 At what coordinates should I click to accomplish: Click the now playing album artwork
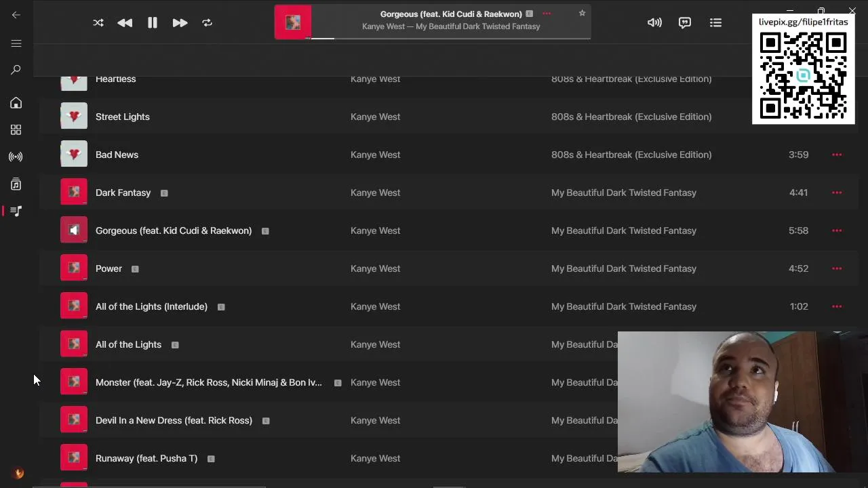(293, 22)
